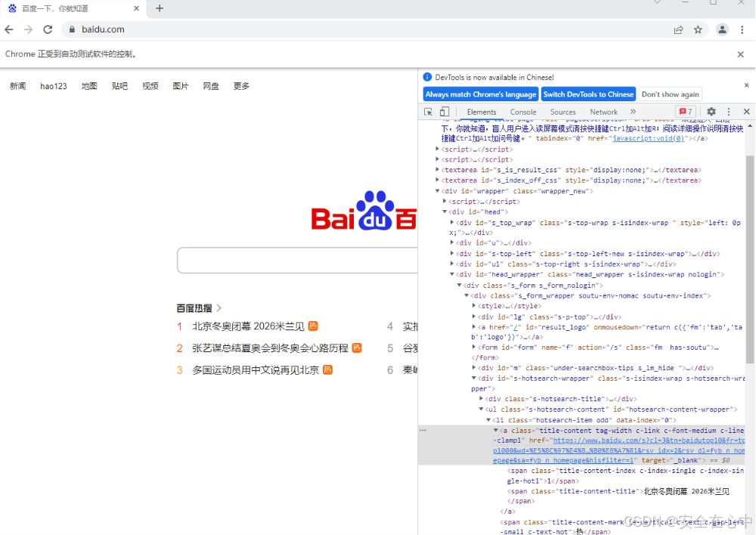This screenshot has width=756, height=535.
Task: Expand the div id="u1" node
Action: [x=452, y=264]
